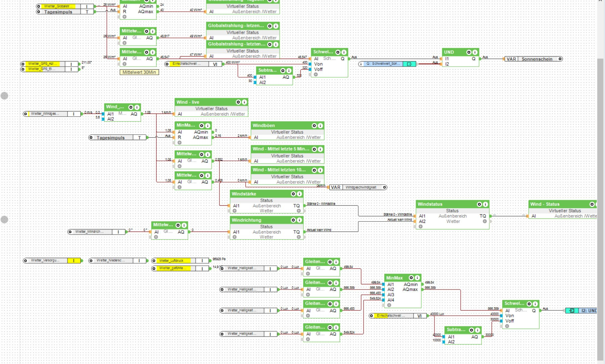Expand plus under four-input MinMax block
The height and width of the screenshot is (364, 605).
389,305
